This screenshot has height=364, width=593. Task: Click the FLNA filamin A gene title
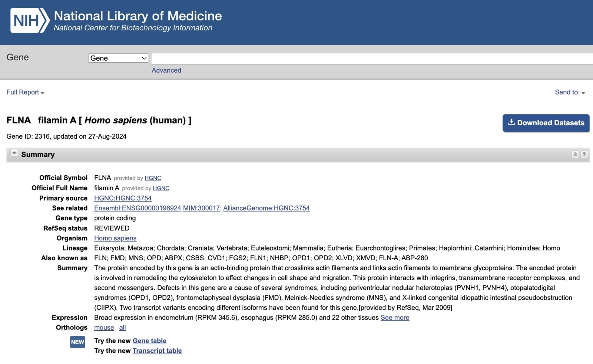pos(99,120)
